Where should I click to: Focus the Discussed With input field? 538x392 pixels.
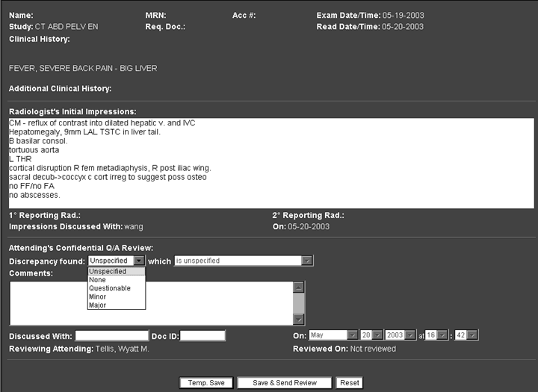[111, 336]
